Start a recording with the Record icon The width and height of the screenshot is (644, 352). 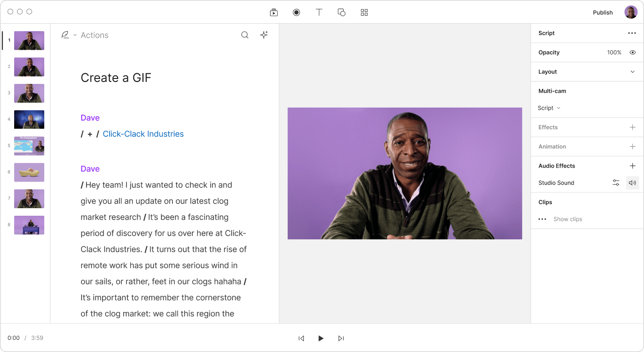(296, 12)
